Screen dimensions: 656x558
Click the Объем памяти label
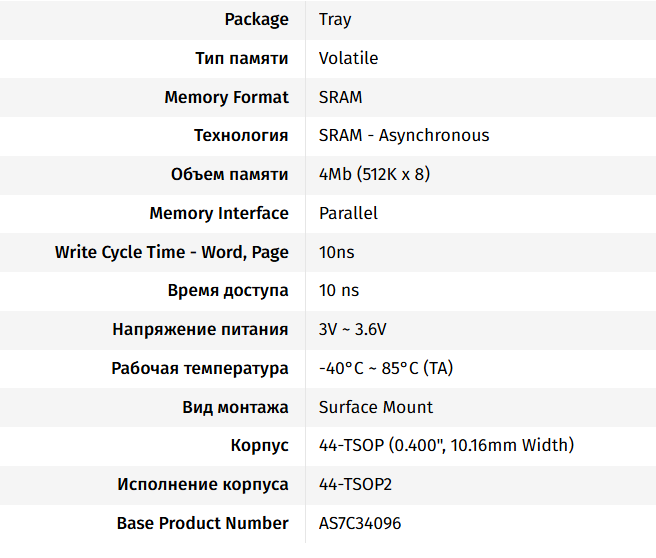[230, 174]
